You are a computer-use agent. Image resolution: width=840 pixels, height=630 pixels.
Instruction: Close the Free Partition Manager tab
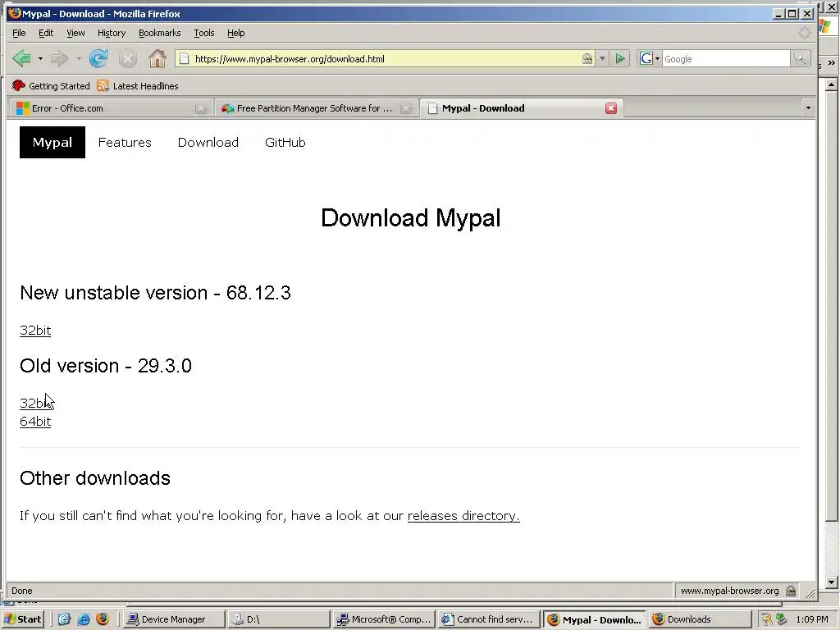tap(406, 109)
